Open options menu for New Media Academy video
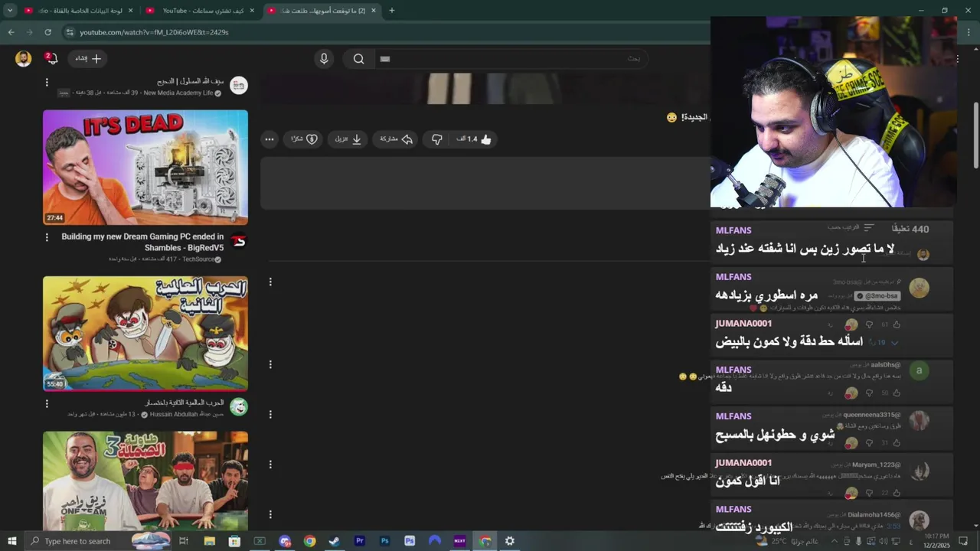This screenshot has width=980, height=551. pos(47,82)
